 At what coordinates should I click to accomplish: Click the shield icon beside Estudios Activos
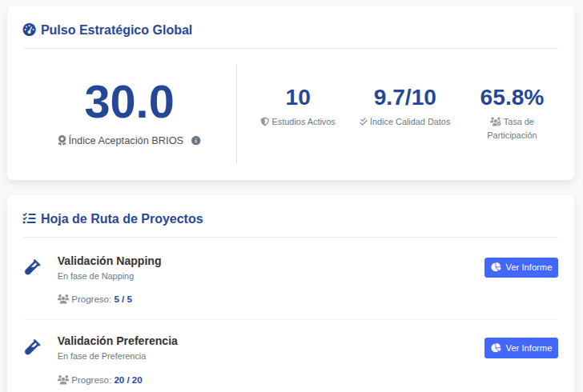tap(265, 122)
